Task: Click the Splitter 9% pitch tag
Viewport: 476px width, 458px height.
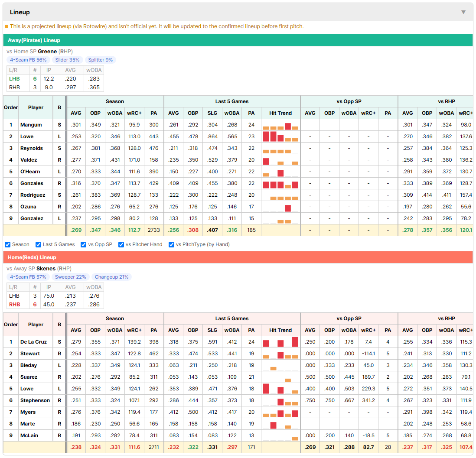Action: coord(101,60)
